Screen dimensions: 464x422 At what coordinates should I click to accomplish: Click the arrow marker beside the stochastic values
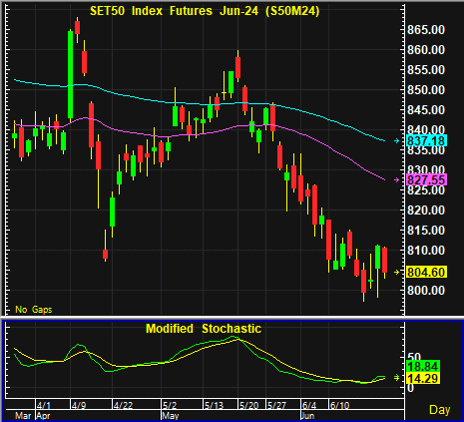click(x=396, y=378)
